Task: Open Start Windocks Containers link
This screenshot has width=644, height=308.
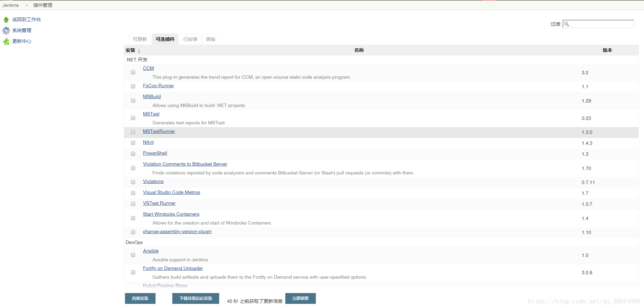Action: [171, 214]
